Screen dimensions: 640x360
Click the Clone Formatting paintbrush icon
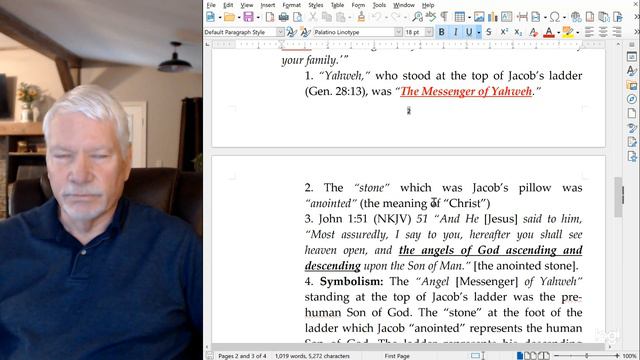[361, 17]
